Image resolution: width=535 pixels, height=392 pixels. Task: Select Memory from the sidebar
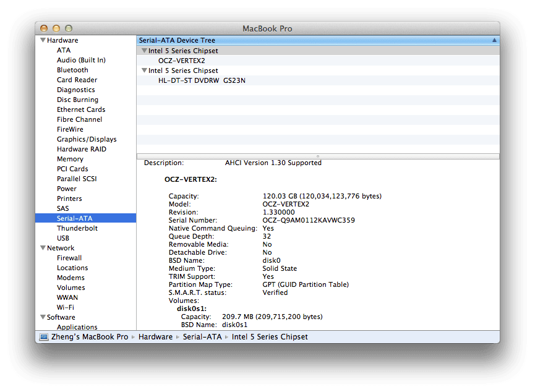coord(70,159)
